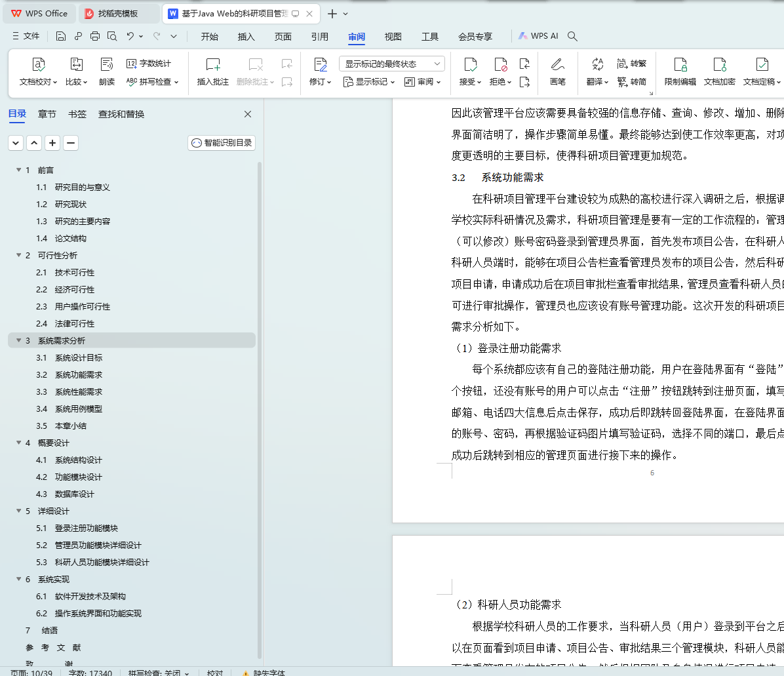Select the 画笔 pen tool
The height and width of the screenshot is (676, 784).
[557, 71]
